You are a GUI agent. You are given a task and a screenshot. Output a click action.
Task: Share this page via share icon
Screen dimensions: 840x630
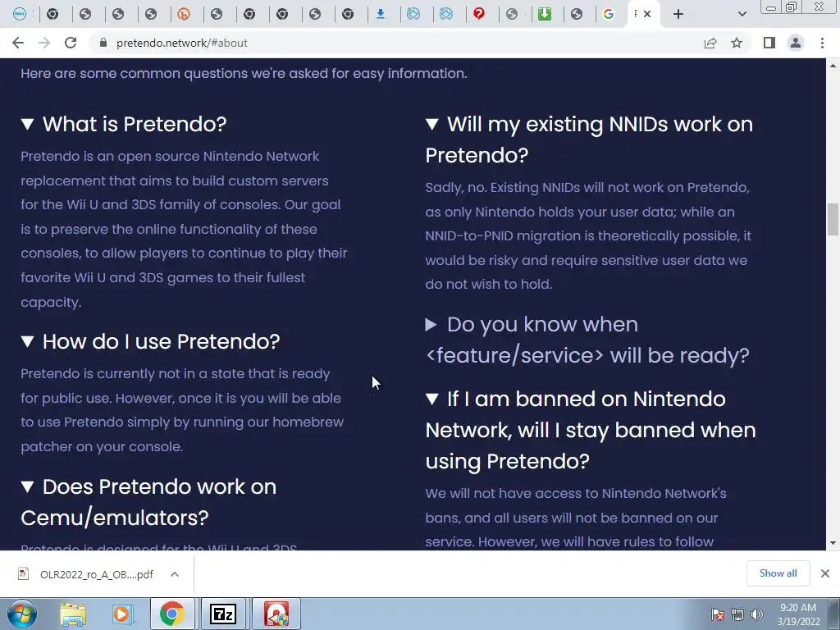coord(710,43)
